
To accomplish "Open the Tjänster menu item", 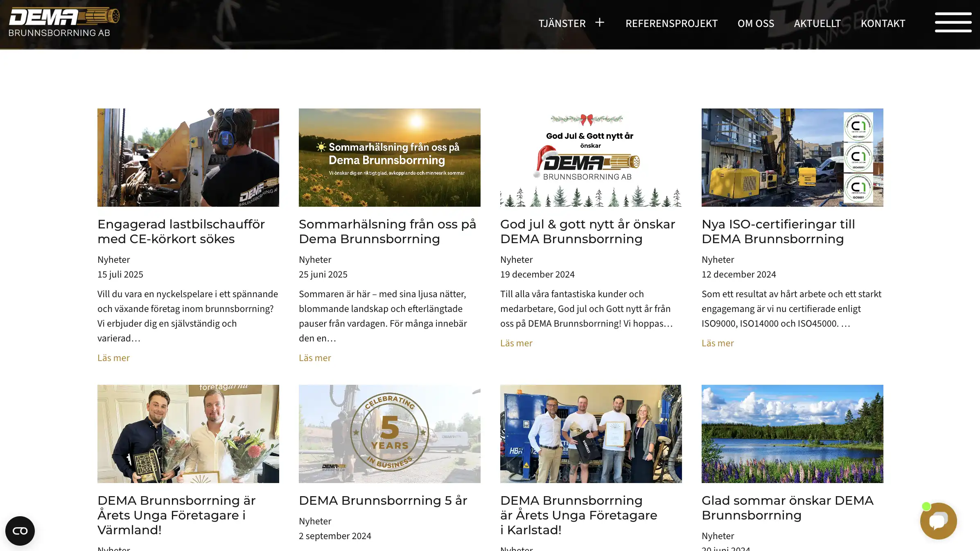I will point(562,23).
